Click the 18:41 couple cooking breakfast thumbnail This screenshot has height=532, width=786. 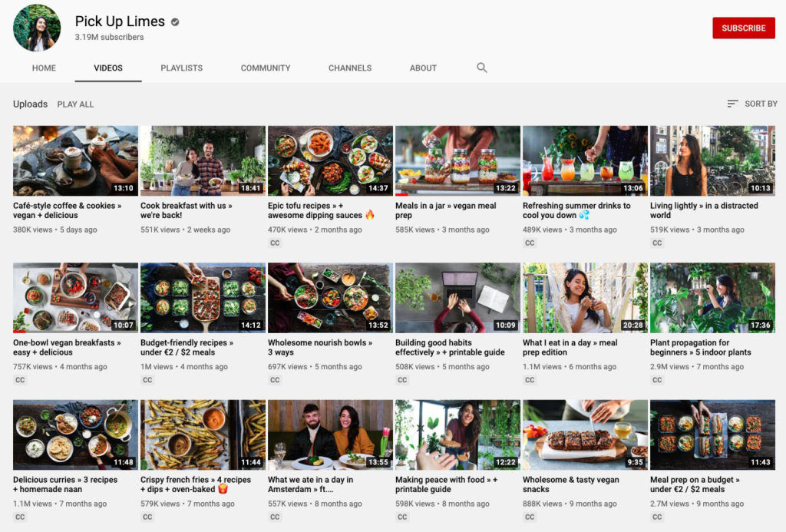(x=203, y=160)
